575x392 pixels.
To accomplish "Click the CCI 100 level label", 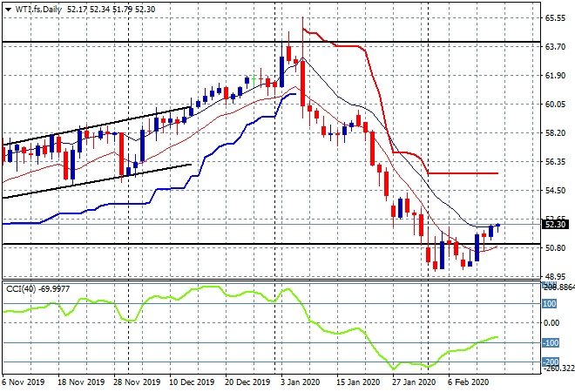I will pyautogui.click(x=550, y=304).
